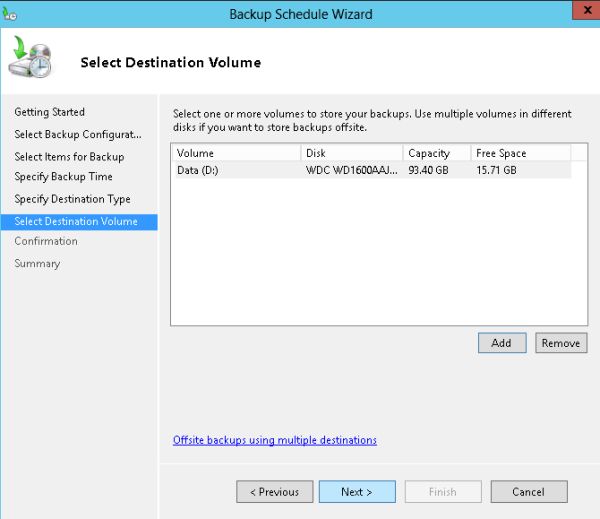The width and height of the screenshot is (600, 519).
Task: Click the 15.71 GB free space value
Action: [x=496, y=170]
